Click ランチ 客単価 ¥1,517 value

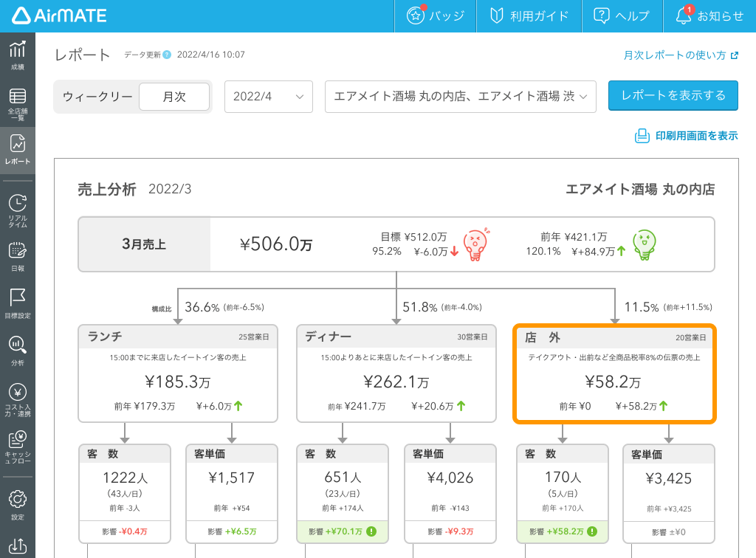point(231,478)
